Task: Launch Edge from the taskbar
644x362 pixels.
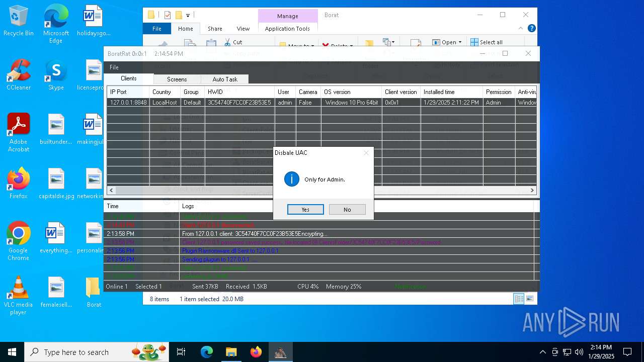Action: pyautogui.click(x=207, y=352)
